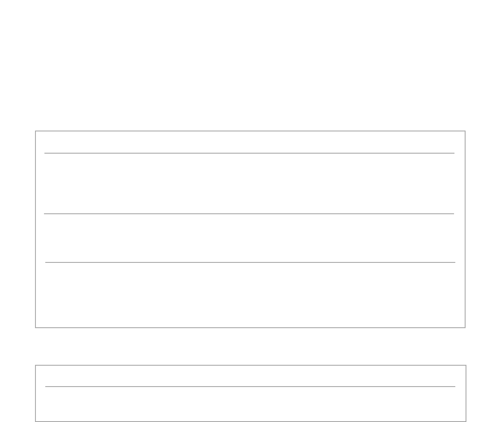504x422 pixels.
Task: Click the divider line in the lower panel
Action: [x=250, y=387]
